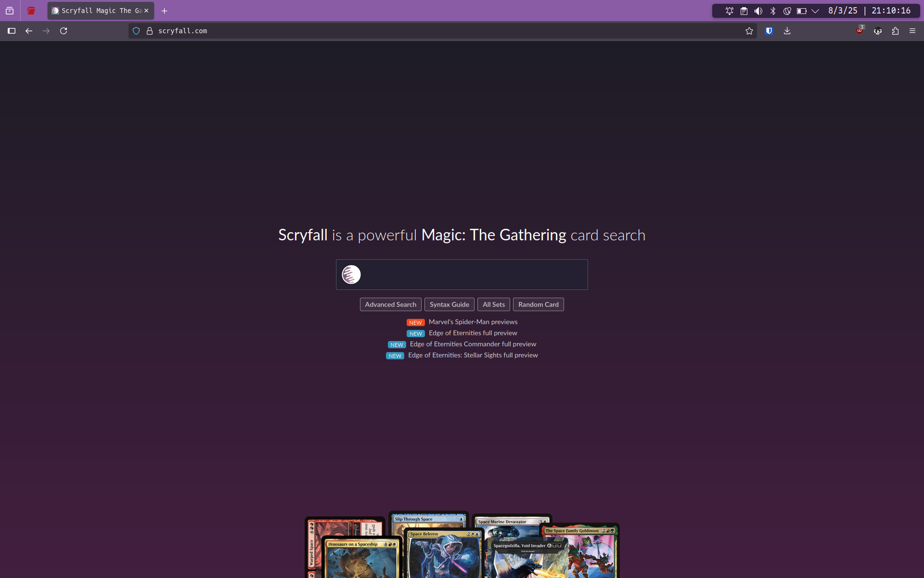This screenshot has height=578, width=924.
Task: Open the uBlock Origin extension icon
Action: pos(860,31)
